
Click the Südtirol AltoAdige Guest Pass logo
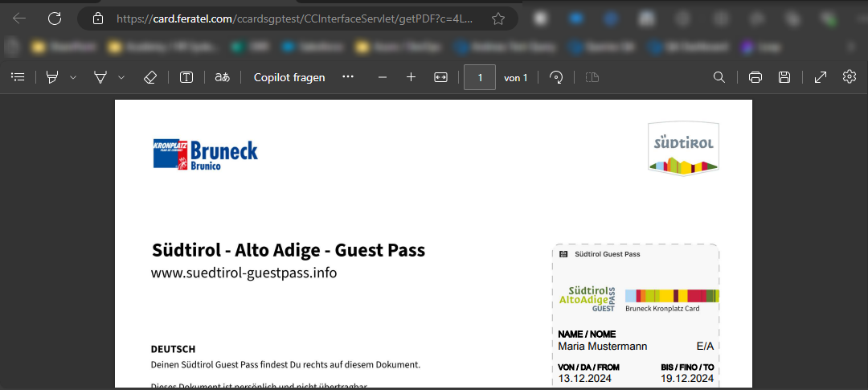click(x=588, y=299)
